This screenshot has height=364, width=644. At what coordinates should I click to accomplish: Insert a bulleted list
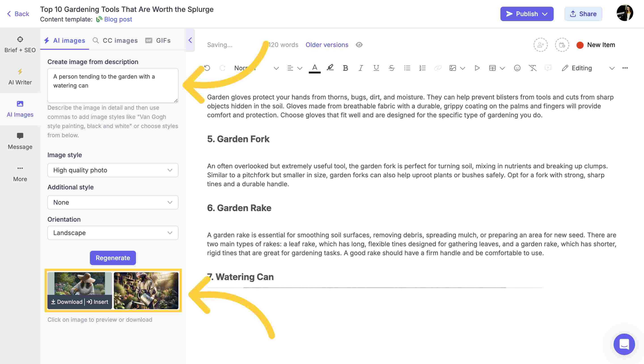(407, 68)
